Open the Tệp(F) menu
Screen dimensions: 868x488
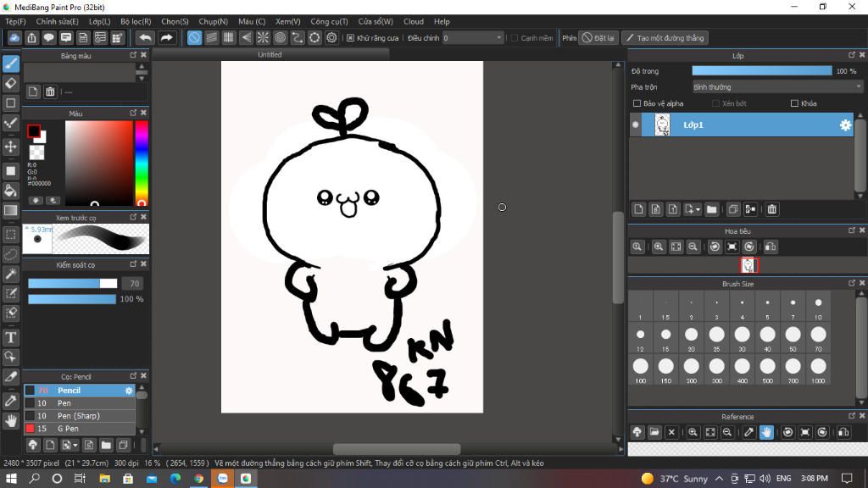pos(15,21)
